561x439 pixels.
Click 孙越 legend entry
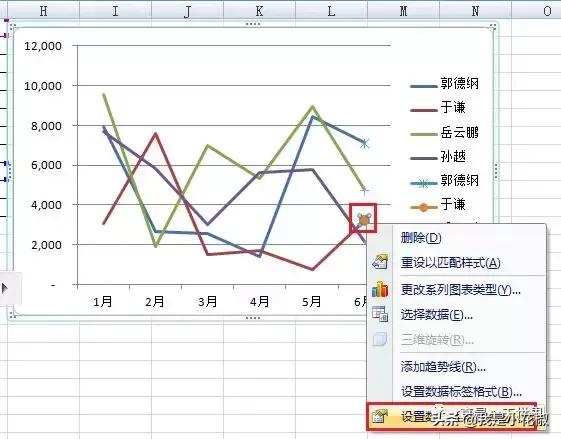click(438, 156)
